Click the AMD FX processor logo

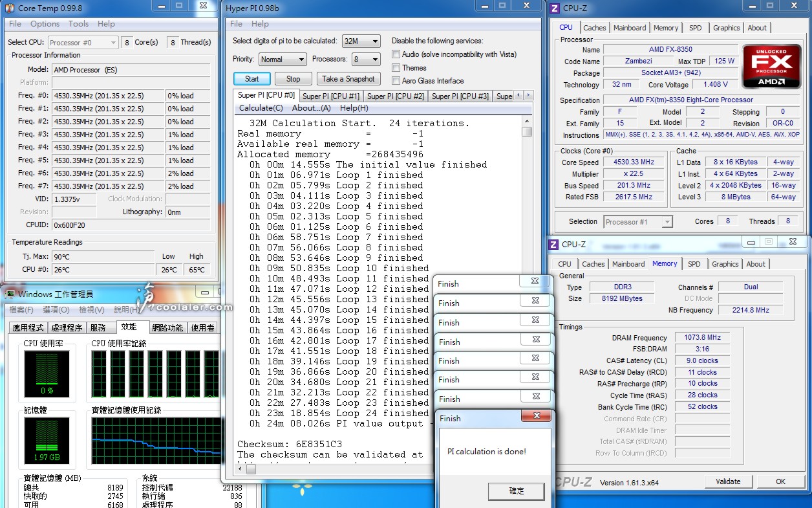coord(772,67)
